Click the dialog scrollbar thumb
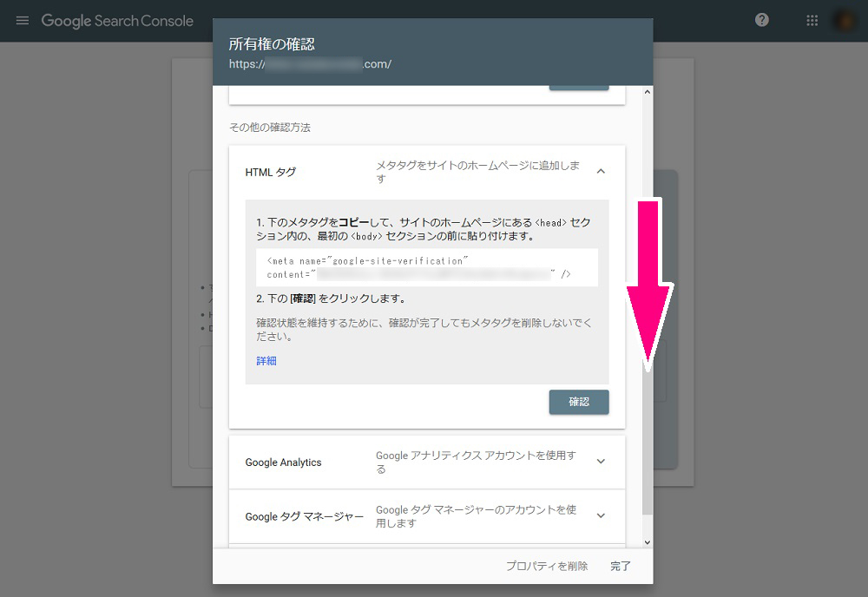 [x=648, y=437]
